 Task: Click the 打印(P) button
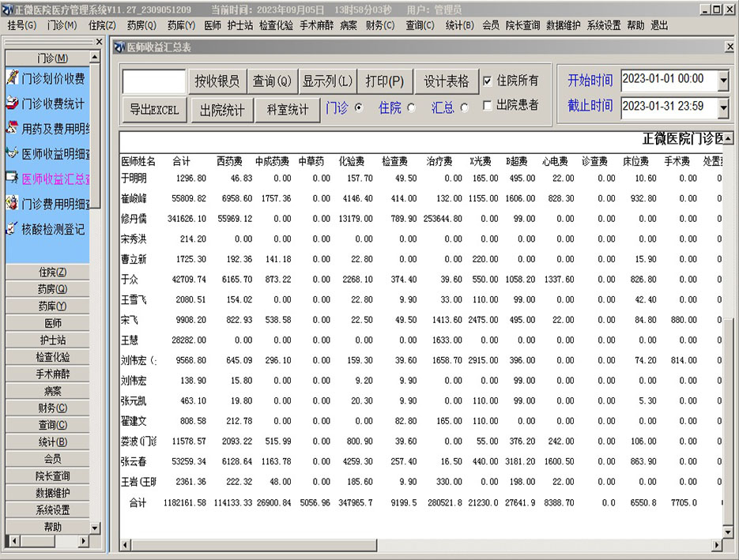(x=384, y=81)
